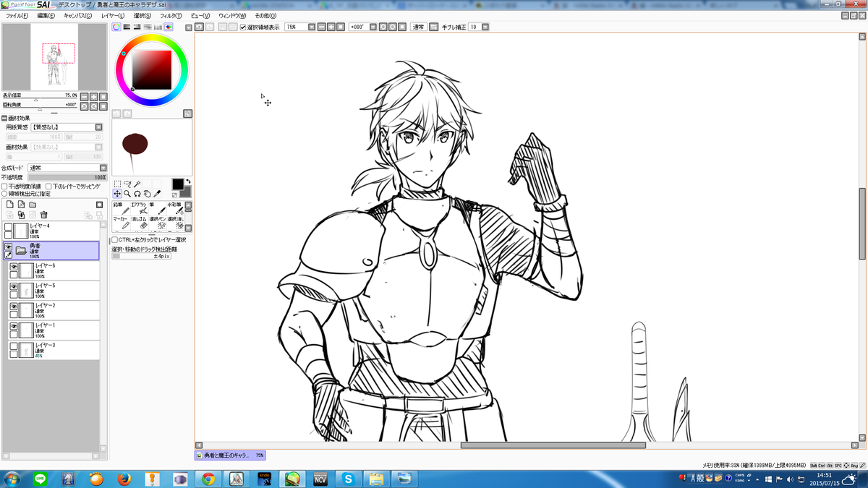
Task: Choose the エアブラシ airbrush tool
Action: click(x=139, y=208)
